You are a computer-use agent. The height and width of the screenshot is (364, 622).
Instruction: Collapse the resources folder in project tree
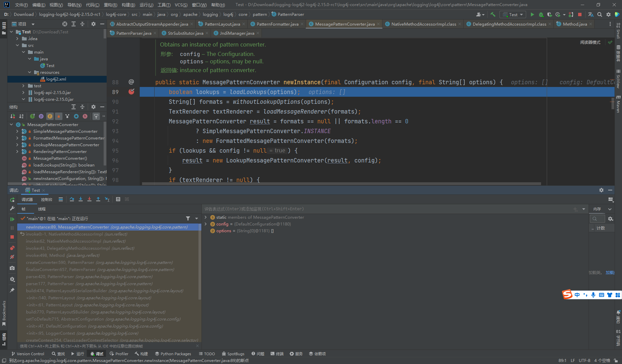(30, 72)
